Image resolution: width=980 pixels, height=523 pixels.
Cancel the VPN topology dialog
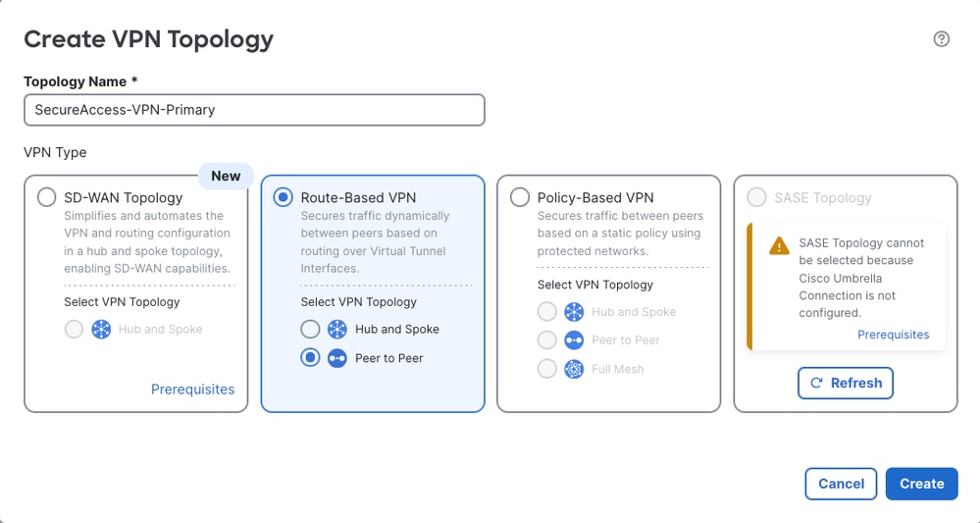pos(841,484)
